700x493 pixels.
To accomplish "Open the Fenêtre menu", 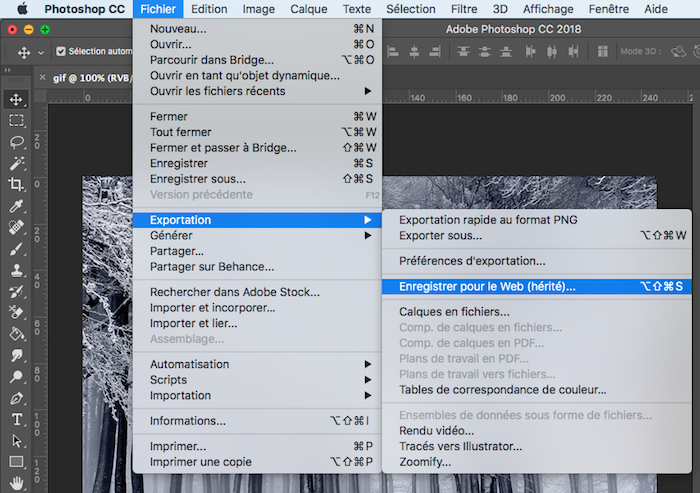I will tap(608, 9).
